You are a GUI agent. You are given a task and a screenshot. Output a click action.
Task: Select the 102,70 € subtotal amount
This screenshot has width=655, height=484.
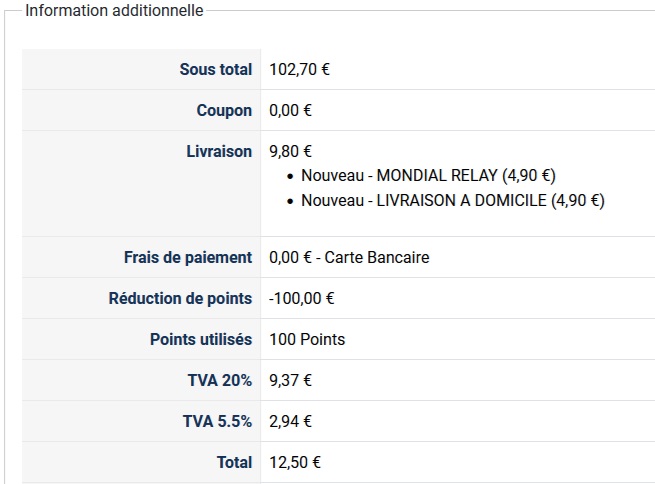[300, 70]
